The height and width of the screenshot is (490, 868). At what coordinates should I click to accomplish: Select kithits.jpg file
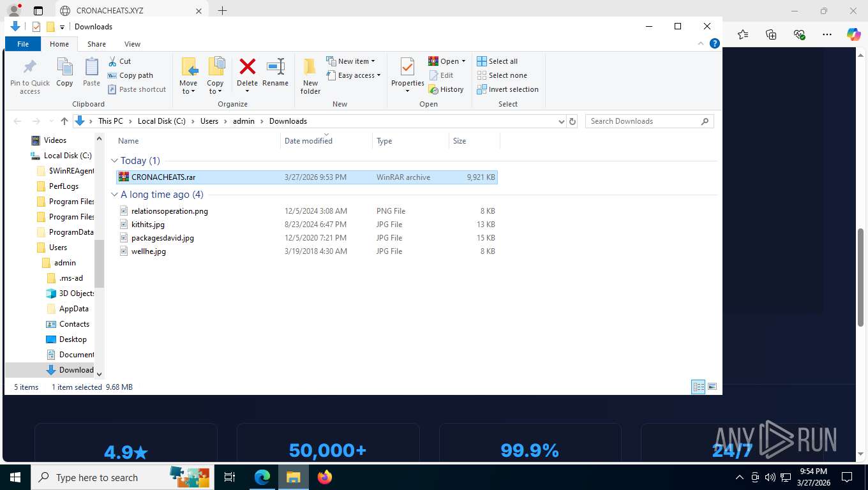[x=306, y=225]
